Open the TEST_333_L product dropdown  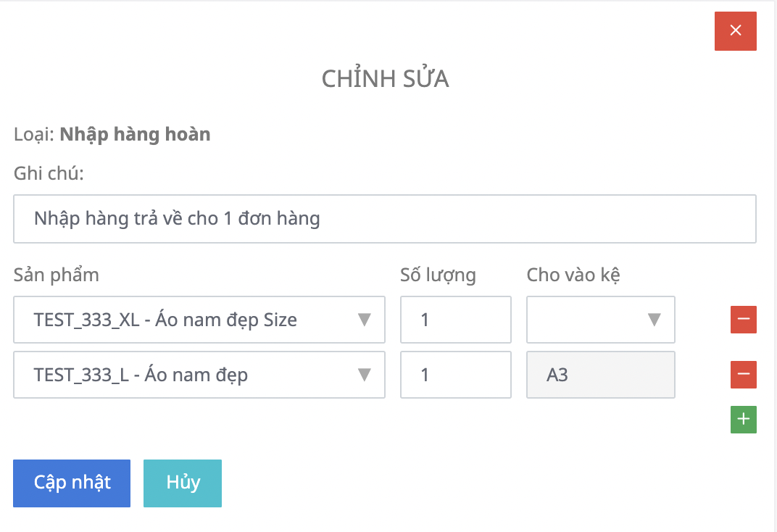click(199, 375)
